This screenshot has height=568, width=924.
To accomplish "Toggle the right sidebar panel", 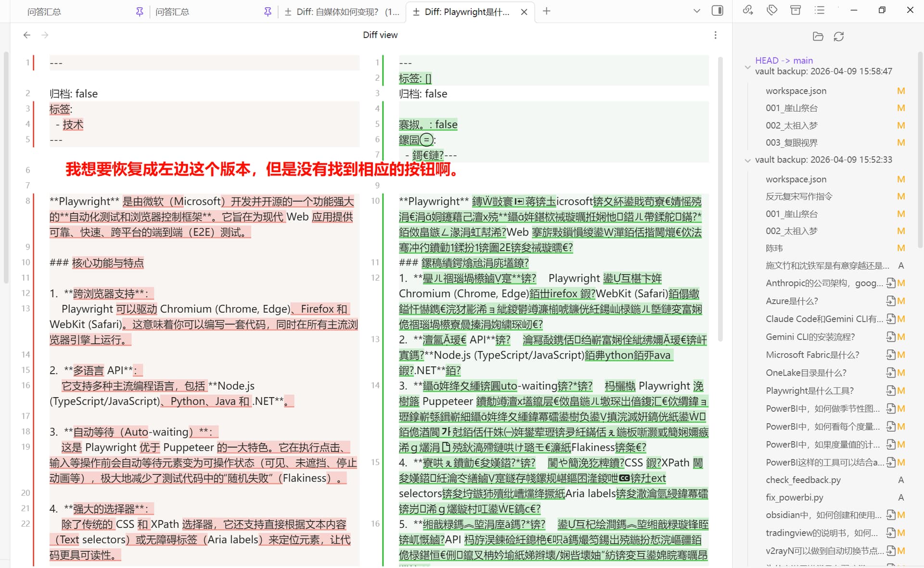I will pyautogui.click(x=717, y=11).
